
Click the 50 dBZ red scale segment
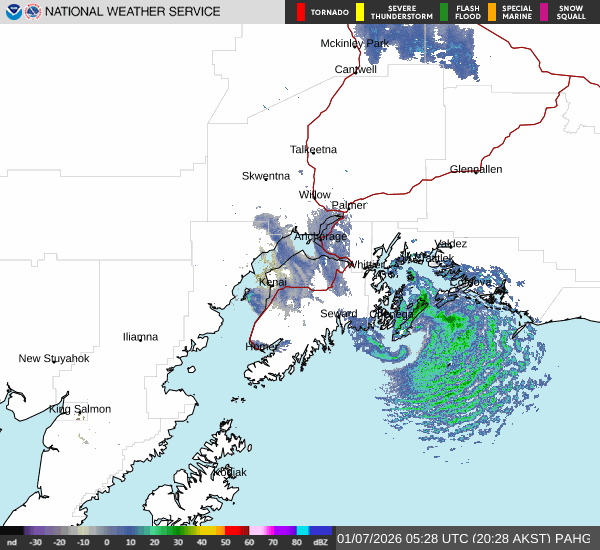coord(237,531)
